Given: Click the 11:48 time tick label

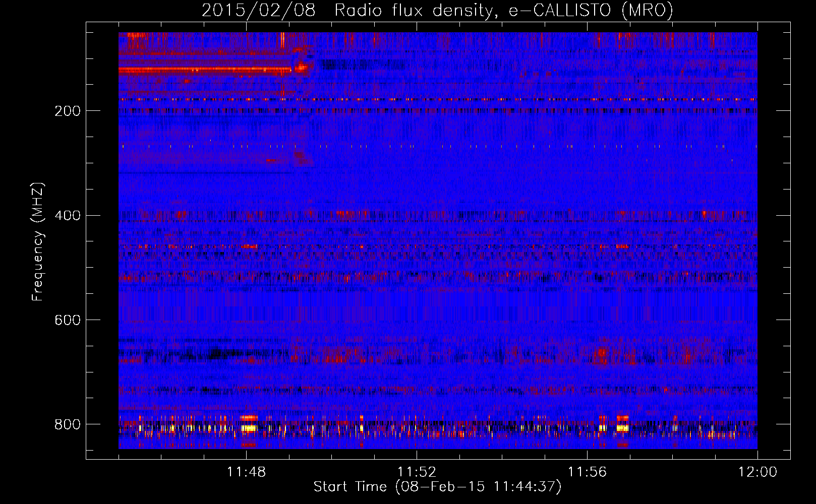Looking at the screenshot, I should [246, 472].
